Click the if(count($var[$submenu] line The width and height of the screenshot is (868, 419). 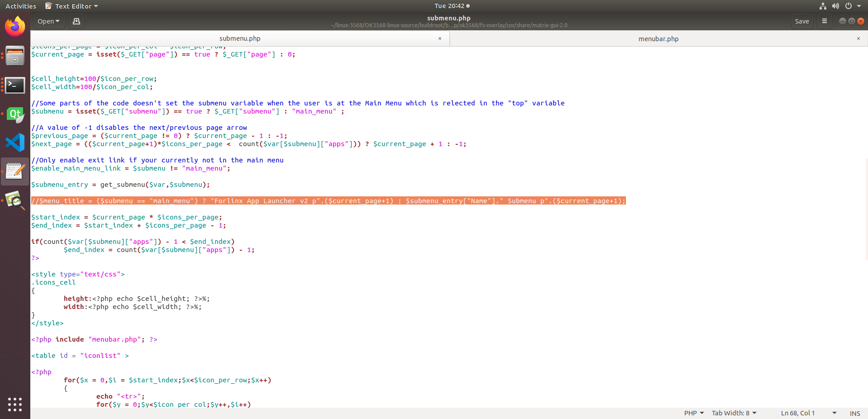(133, 242)
